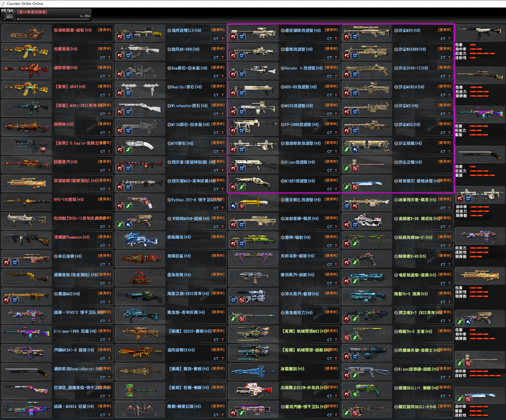The height and width of the screenshot is (420, 506).
Task: Click 使用中 status on 生命收割者-齿轮
Action: [104, 30]
